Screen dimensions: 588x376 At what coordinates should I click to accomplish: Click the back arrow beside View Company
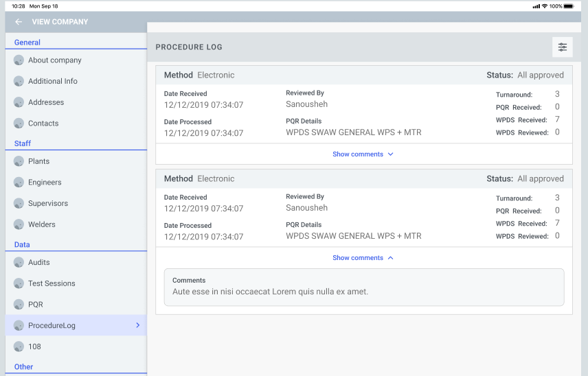[19, 22]
